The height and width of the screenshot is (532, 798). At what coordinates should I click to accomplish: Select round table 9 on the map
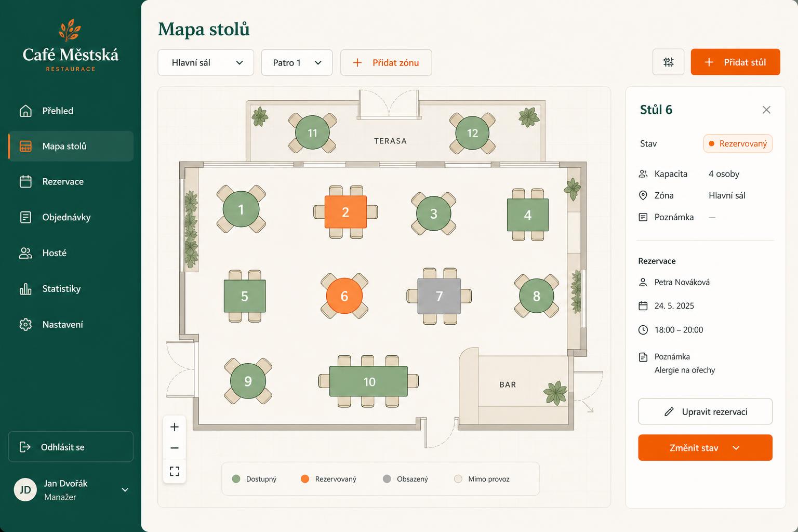248,381
